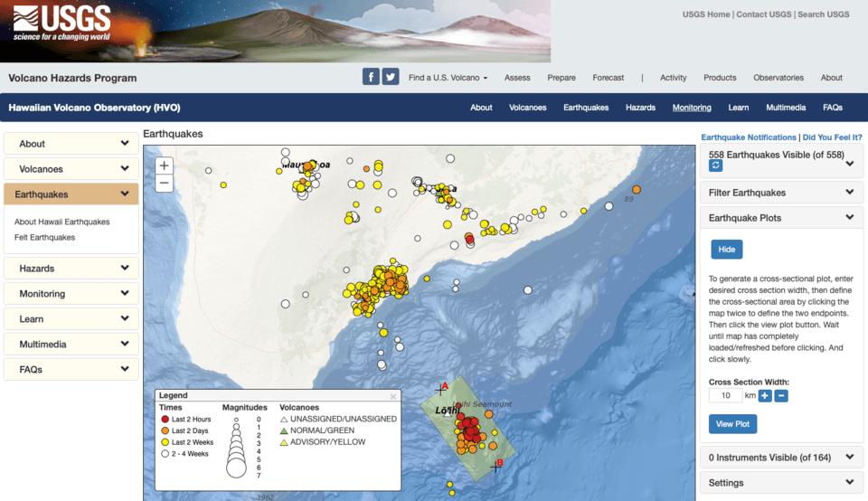The width and height of the screenshot is (868, 501).
Task: Click the cross section width input field
Action: [724, 396]
